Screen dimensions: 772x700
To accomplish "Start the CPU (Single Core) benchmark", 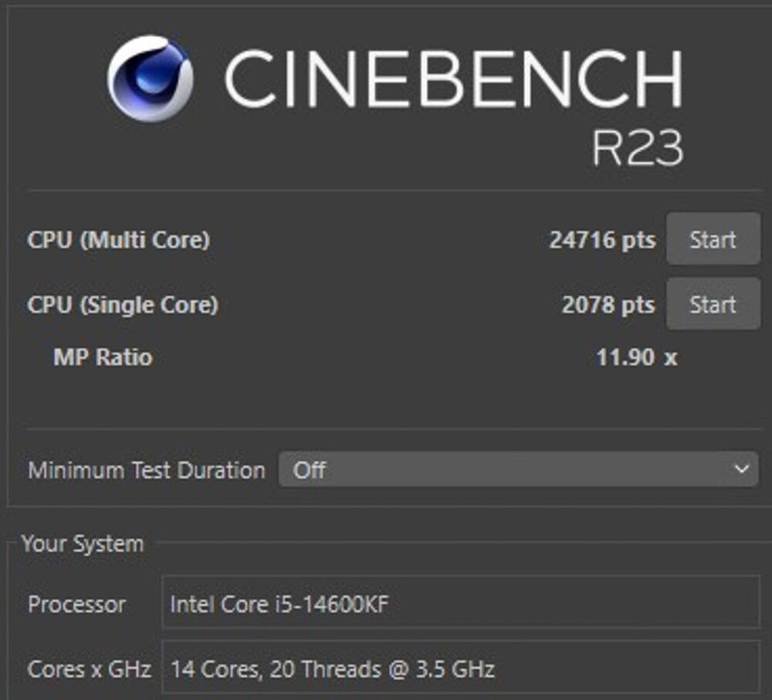I will click(x=712, y=304).
